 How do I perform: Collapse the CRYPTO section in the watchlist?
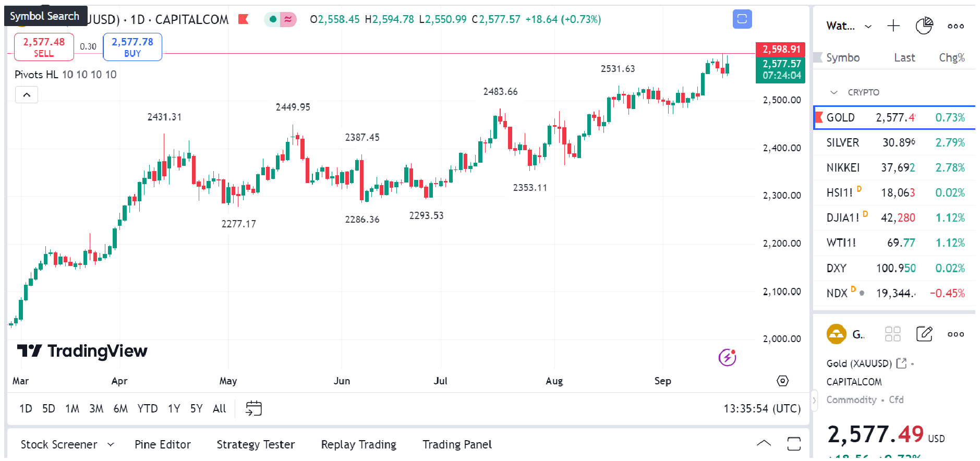click(x=833, y=92)
